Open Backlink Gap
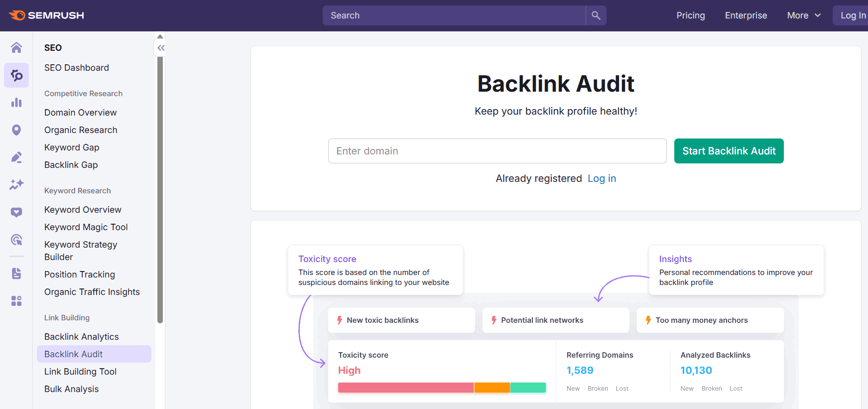 pos(71,165)
